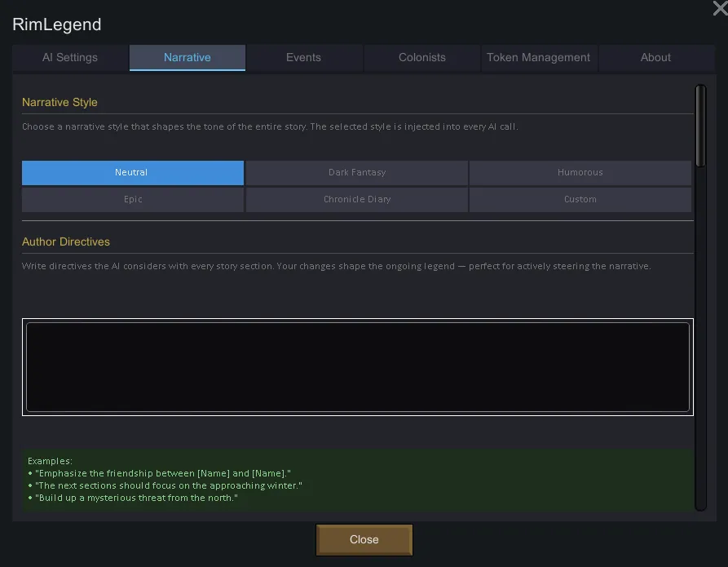Viewport: 728px width, 567px height.
Task: Select the Narrative tab
Action: [188, 58]
